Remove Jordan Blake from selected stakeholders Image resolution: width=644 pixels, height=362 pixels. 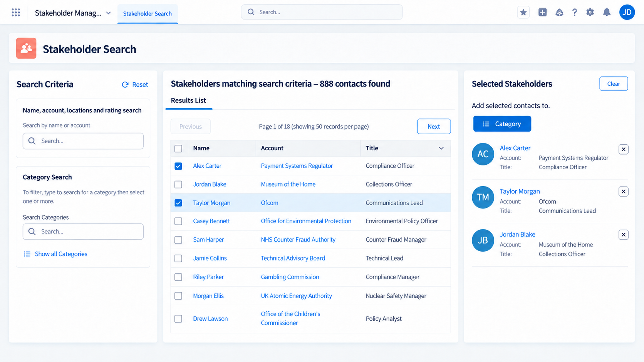click(623, 235)
